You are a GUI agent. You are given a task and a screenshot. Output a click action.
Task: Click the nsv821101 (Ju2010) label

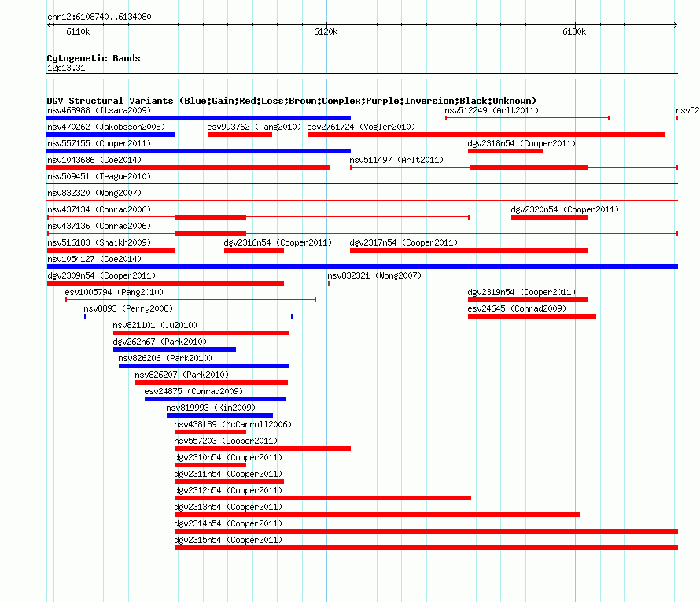[155, 325]
